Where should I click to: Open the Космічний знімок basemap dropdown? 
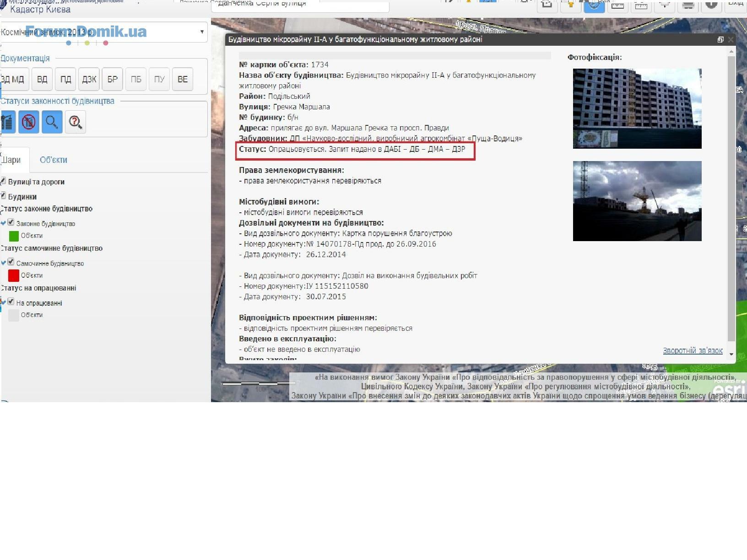coord(104,32)
